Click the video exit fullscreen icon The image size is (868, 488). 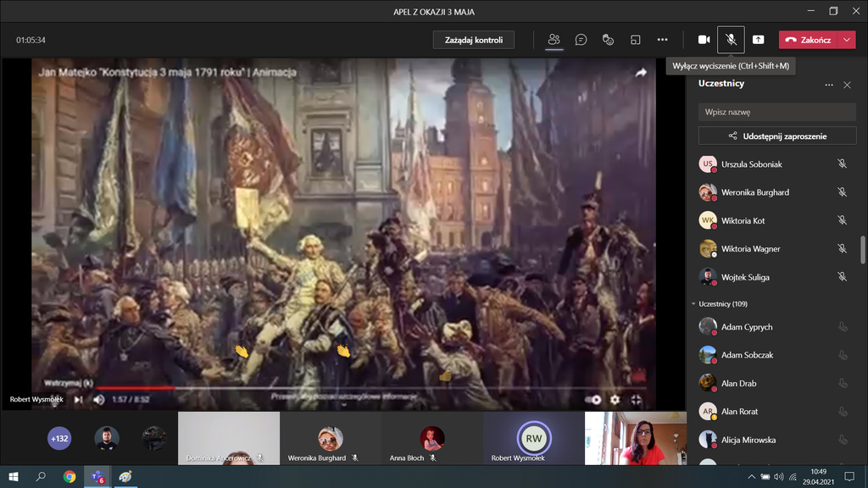click(x=637, y=400)
